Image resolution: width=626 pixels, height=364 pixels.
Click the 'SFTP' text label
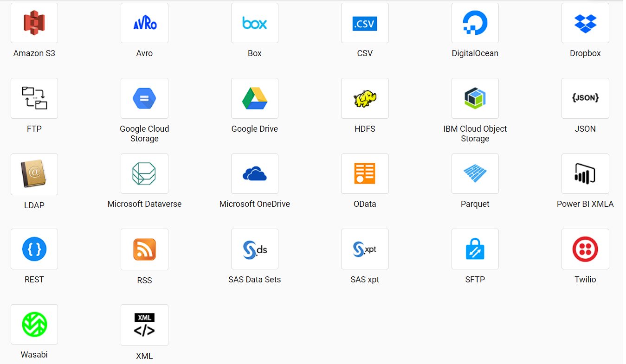click(475, 280)
